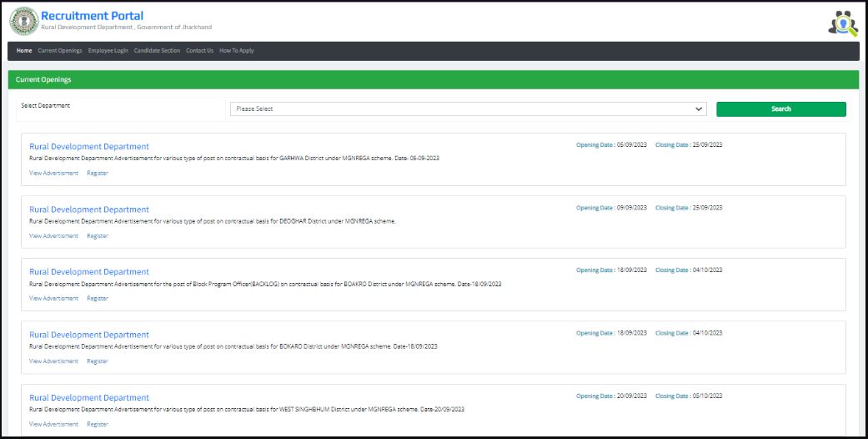
Task: Open Current Openings menu item
Action: click(60, 51)
